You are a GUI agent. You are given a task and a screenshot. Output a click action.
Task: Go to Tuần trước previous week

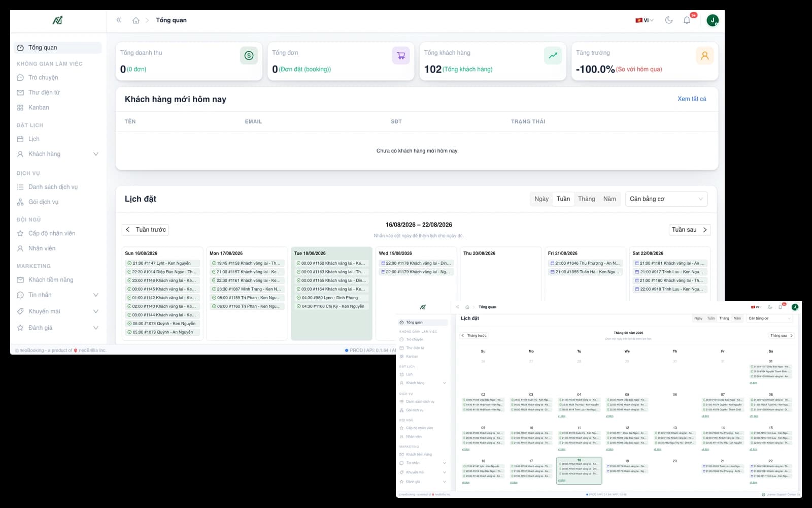(x=145, y=230)
